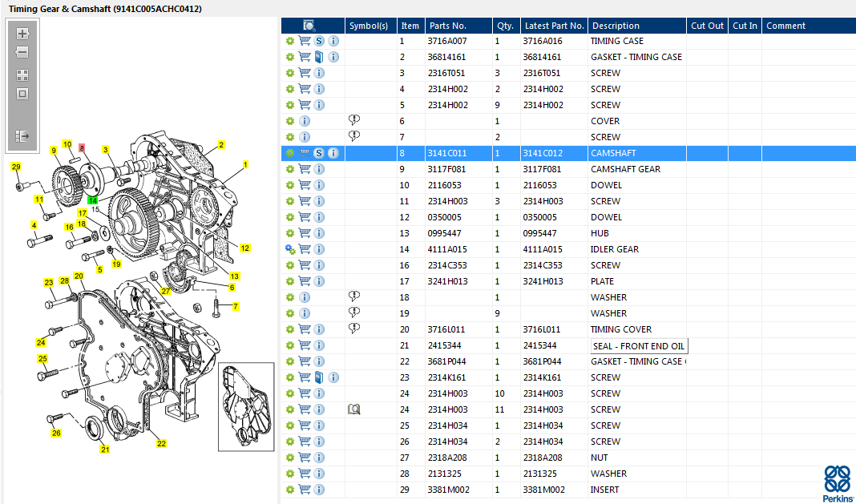
Task: Open the book icon for item 2 gasket
Action: (319, 57)
